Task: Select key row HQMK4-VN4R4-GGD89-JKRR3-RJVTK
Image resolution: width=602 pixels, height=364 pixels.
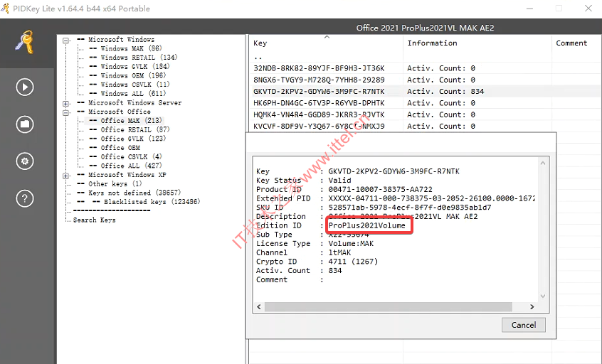Action: pos(319,114)
